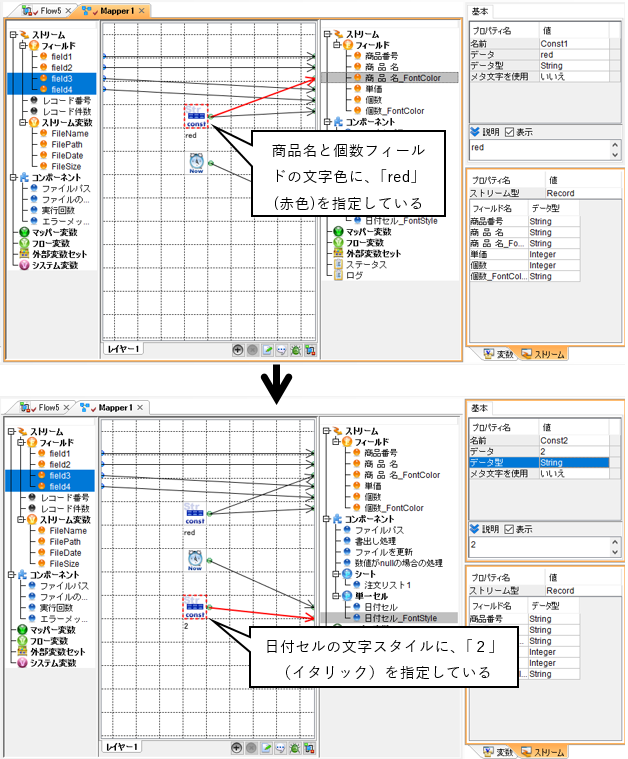Toggle 表示 checkbox in Const2 properties panel
628x759 pixels.
[509, 529]
